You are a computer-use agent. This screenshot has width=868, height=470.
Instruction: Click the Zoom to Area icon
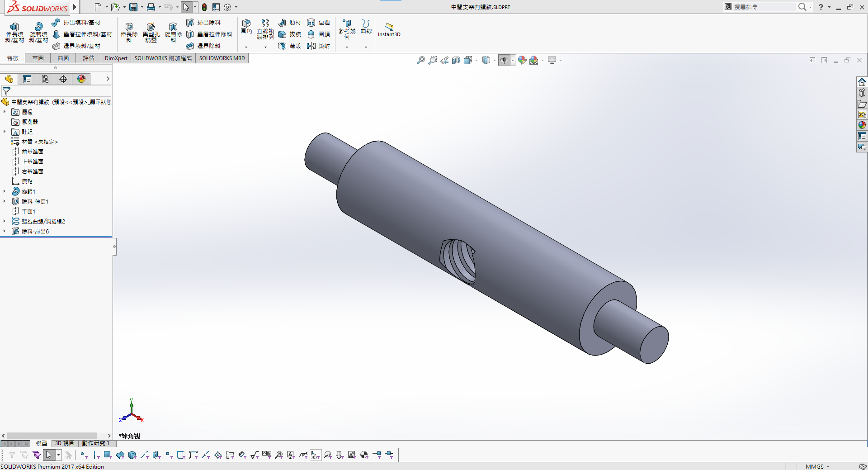(433, 60)
